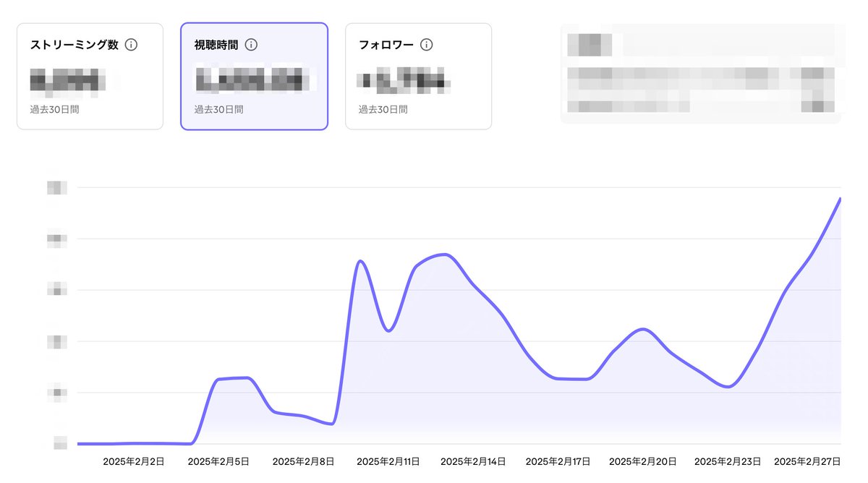Click 過去30日間 under フォロワー

coord(383,110)
